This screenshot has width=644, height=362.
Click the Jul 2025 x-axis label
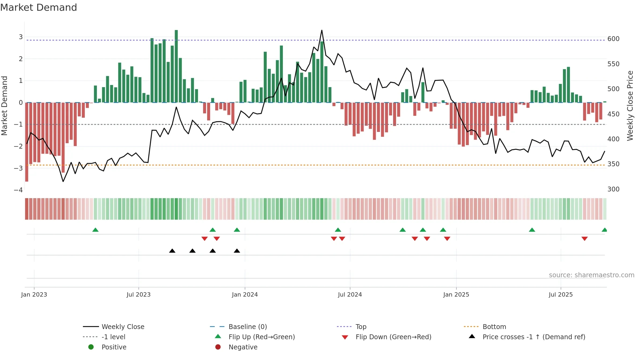(x=561, y=295)
